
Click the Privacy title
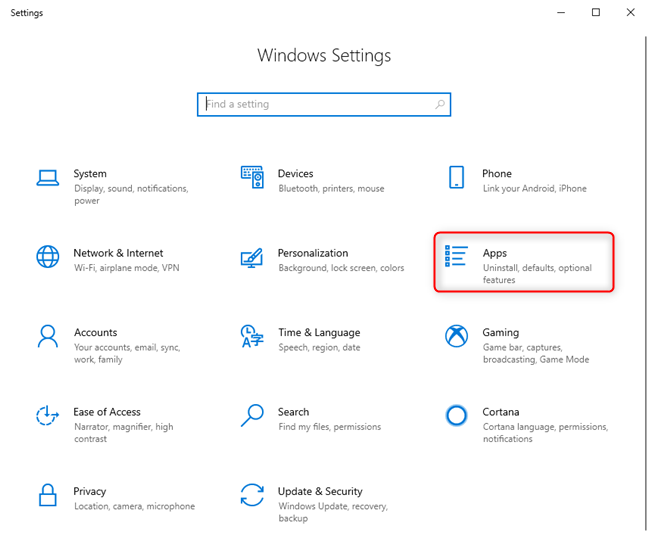90,491
